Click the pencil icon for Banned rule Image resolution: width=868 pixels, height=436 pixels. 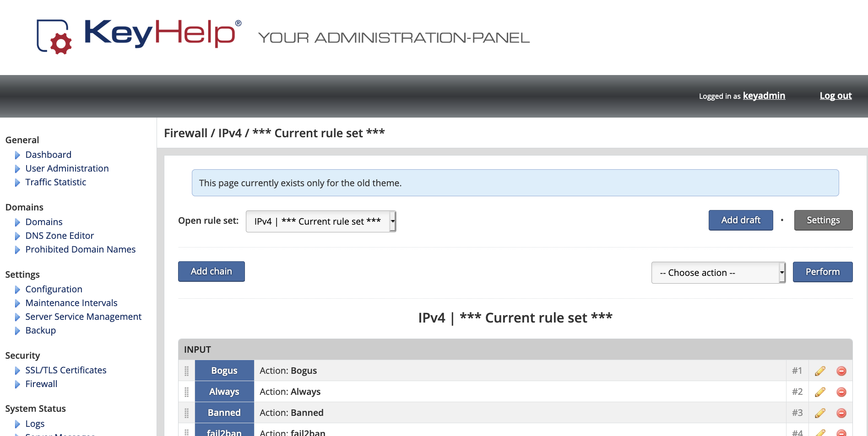point(820,413)
